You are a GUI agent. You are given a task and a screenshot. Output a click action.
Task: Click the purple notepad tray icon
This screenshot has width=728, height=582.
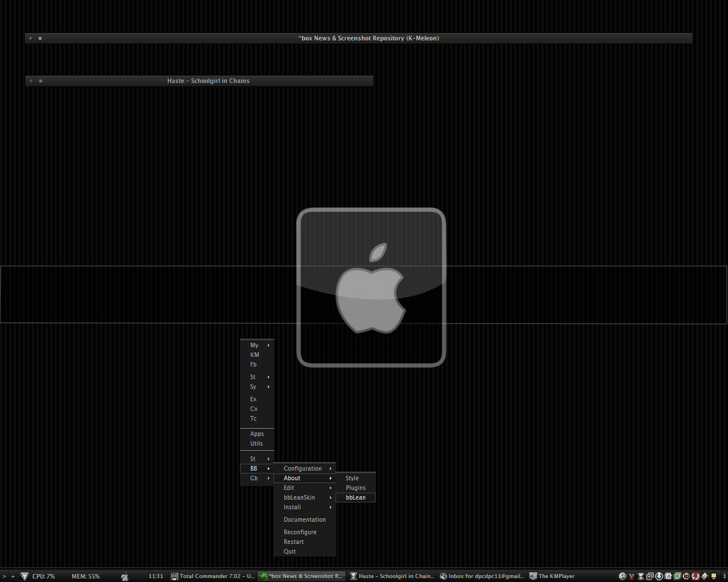[668, 576]
